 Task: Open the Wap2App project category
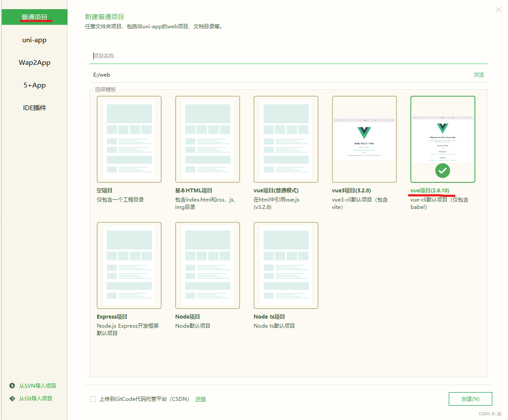[34, 62]
